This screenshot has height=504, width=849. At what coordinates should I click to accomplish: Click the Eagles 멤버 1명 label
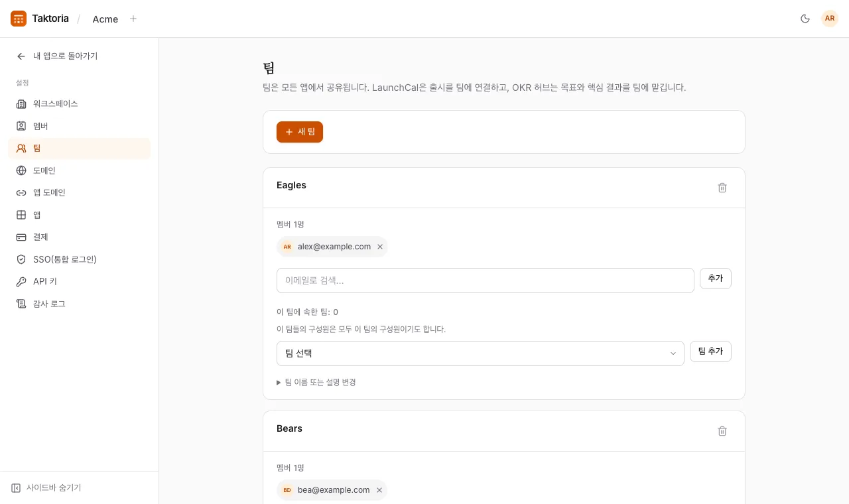(x=291, y=225)
